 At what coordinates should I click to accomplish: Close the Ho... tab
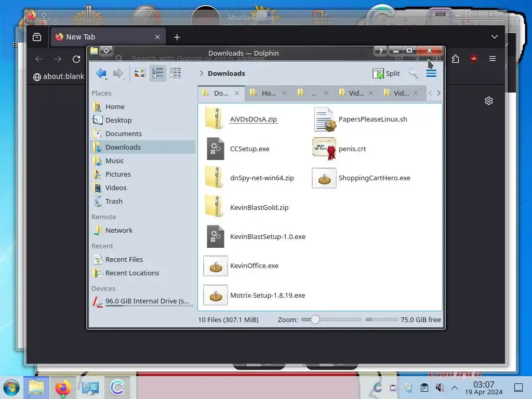[285, 93]
